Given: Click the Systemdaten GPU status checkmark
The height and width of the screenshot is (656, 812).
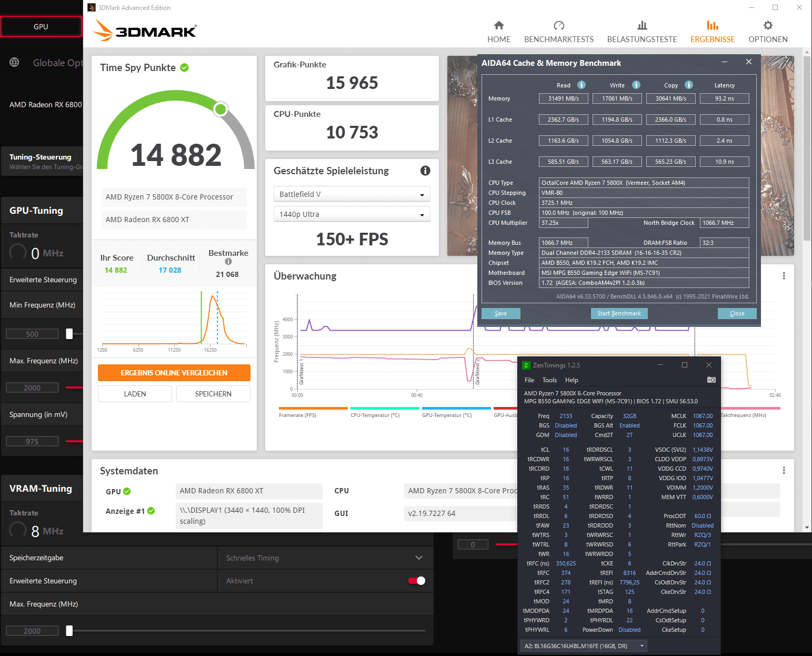Looking at the screenshot, I should click(127, 492).
